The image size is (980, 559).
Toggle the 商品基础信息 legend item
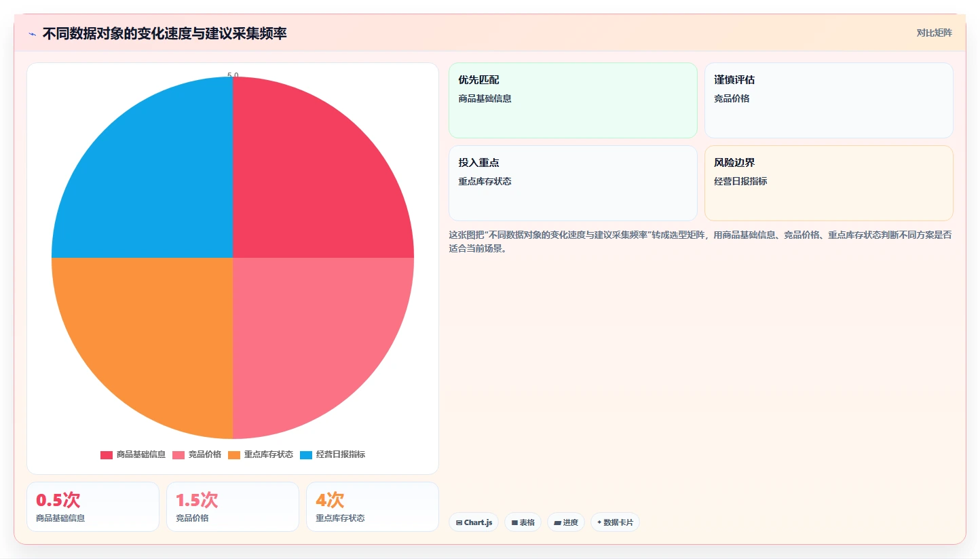tap(133, 455)
